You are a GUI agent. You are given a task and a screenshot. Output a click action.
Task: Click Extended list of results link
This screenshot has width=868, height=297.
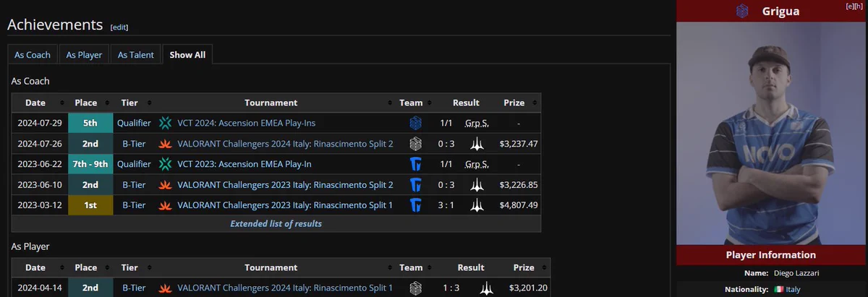click(276, 223)
